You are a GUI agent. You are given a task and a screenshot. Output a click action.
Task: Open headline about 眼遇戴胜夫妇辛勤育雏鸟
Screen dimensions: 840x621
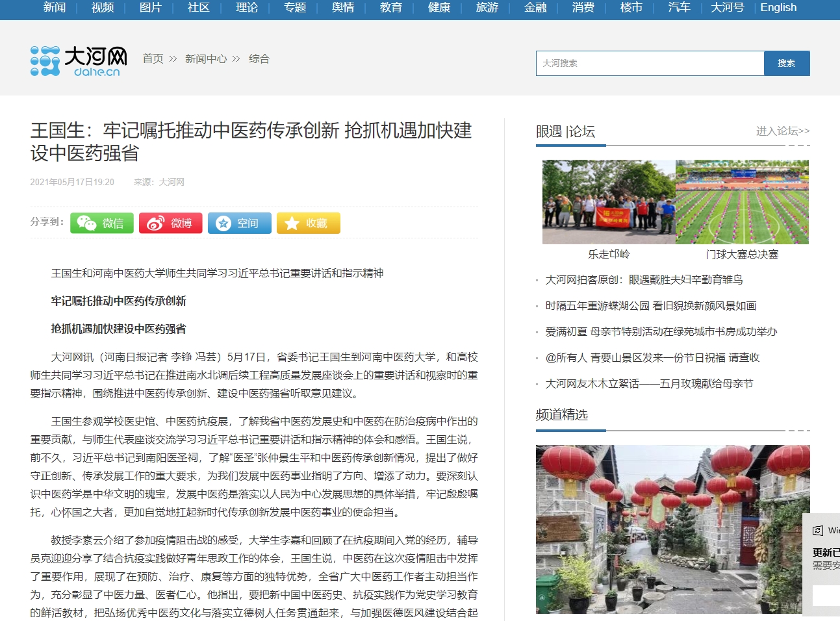coord(644,280)
